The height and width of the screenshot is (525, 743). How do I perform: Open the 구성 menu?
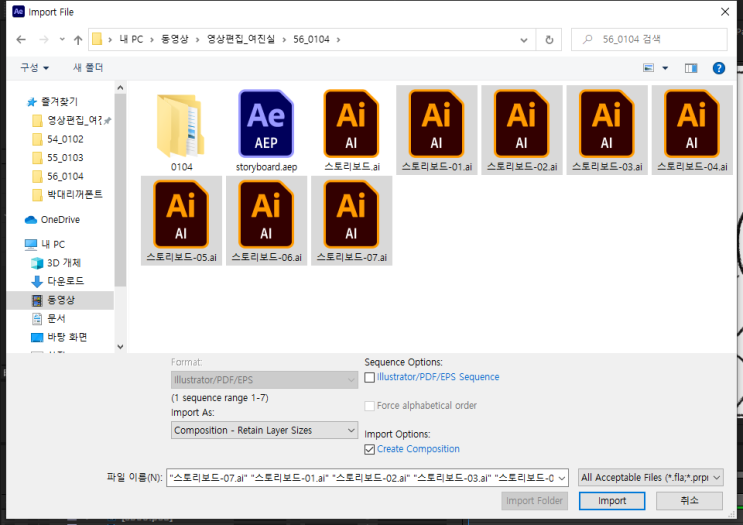[x=34, y=68]
